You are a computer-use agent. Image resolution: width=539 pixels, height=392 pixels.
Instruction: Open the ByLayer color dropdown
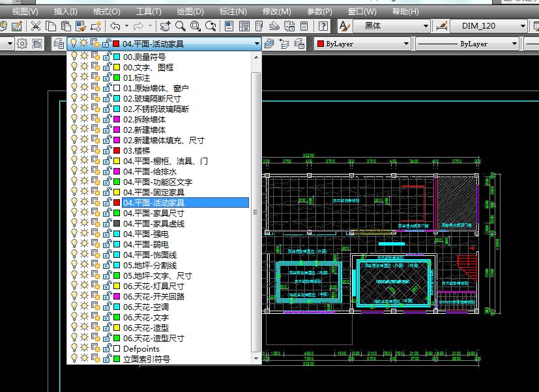click(406, 44)
